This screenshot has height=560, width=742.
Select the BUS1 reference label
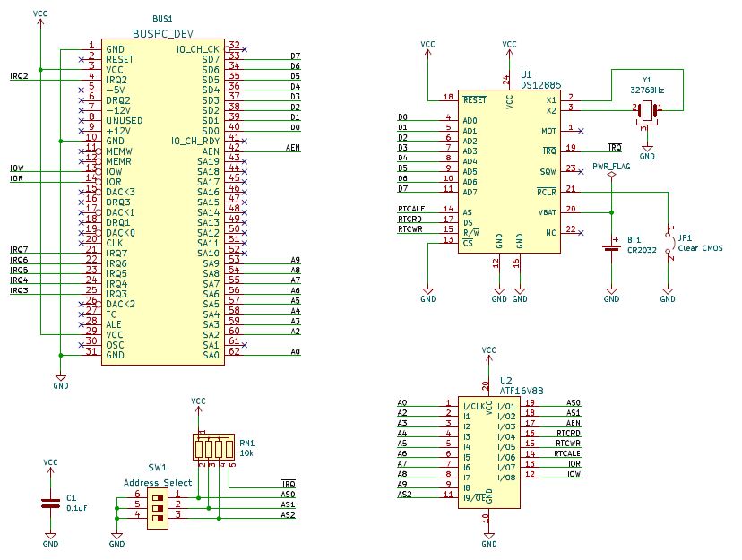[162, 19]
